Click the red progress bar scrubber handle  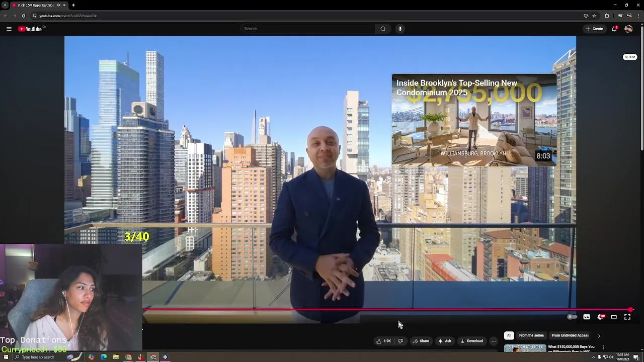click(630, 310)
